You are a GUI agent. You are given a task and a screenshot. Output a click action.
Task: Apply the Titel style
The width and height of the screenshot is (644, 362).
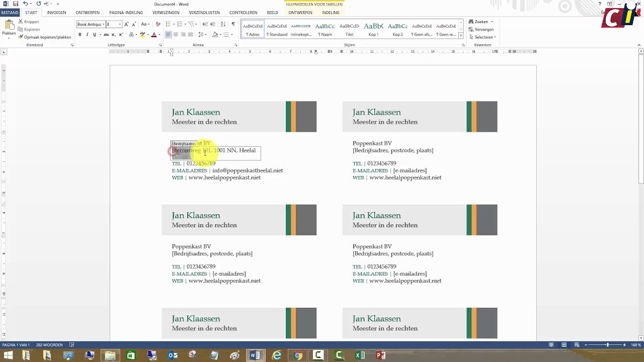tap(349, 30)
